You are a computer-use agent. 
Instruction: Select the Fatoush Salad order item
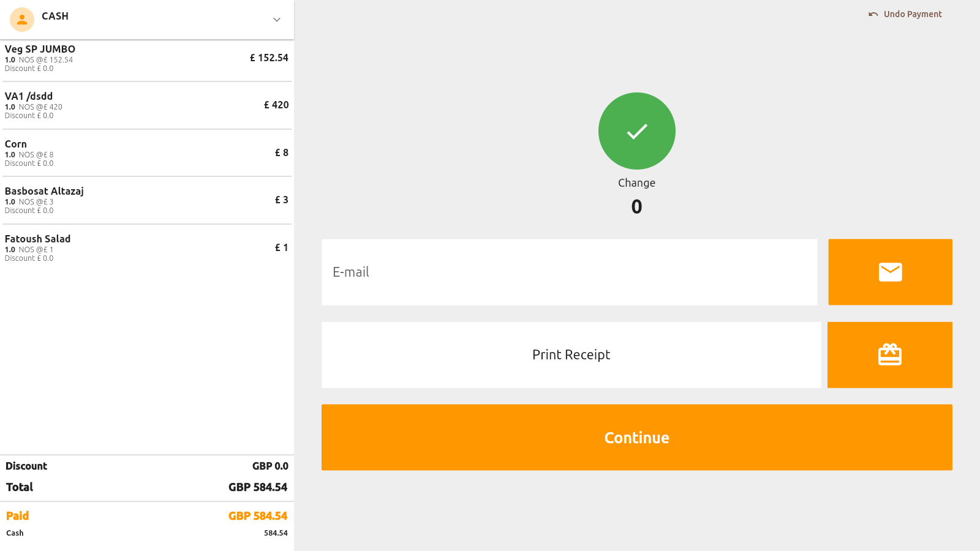(146, 248)
